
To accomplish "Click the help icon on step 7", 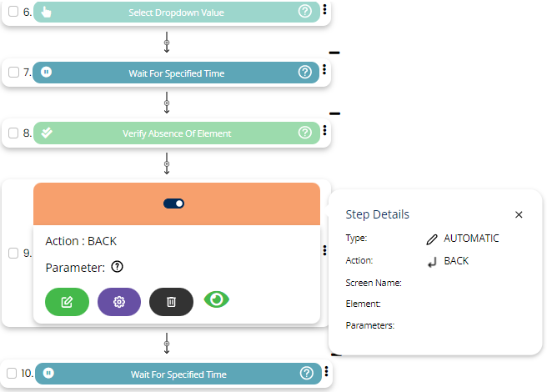I will click(x=304, y=73).
